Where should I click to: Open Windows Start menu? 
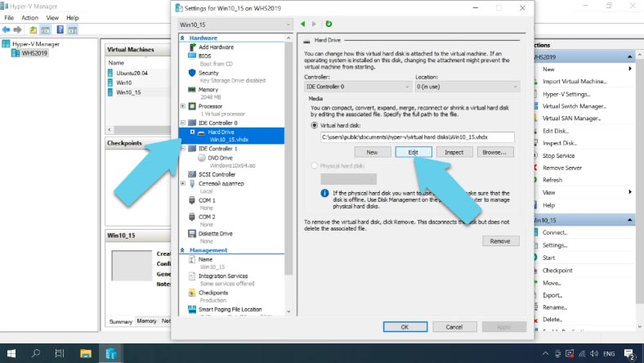[x=11, y=353]
